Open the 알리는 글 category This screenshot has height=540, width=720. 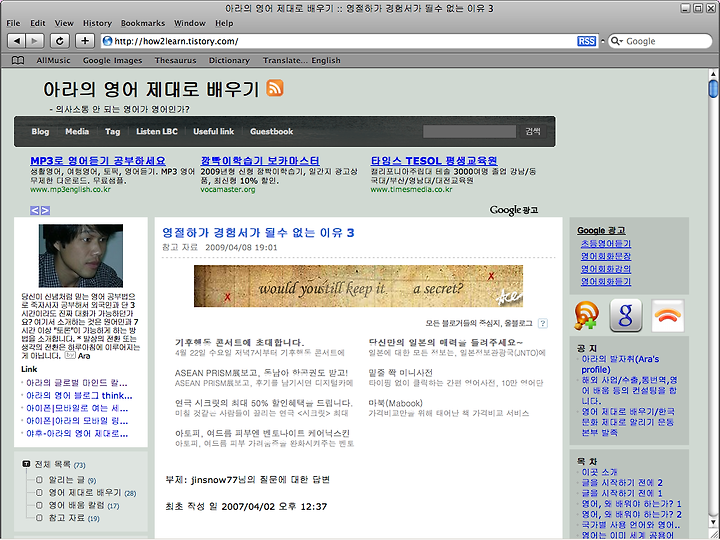pos(67,480)
